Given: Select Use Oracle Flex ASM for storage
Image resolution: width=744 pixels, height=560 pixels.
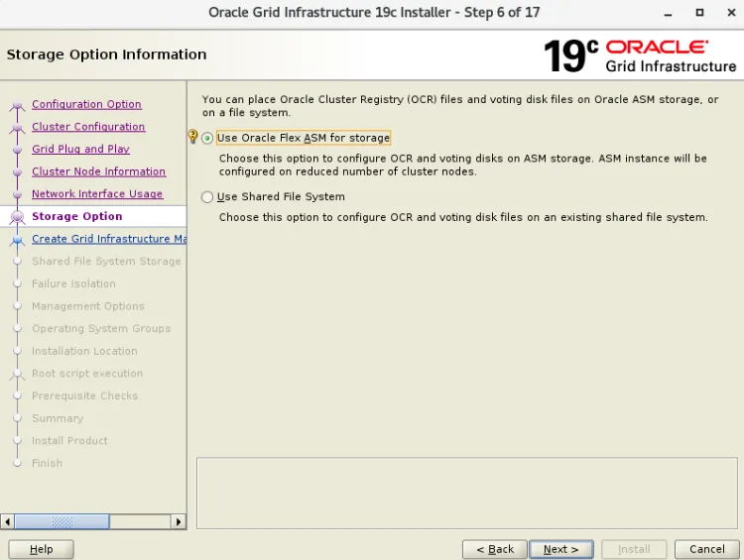Looking at the screenshot, I should pyautogui.click(x=207, y=138).
